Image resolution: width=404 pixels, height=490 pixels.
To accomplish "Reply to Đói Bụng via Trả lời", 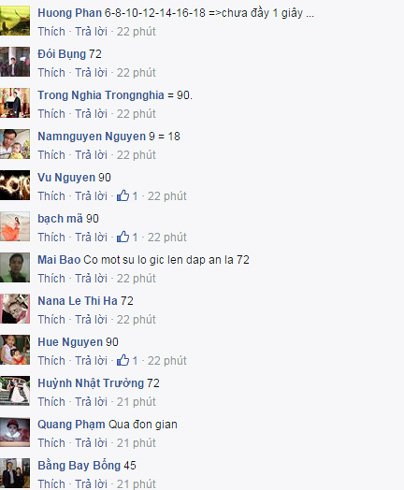I will 91,72.
